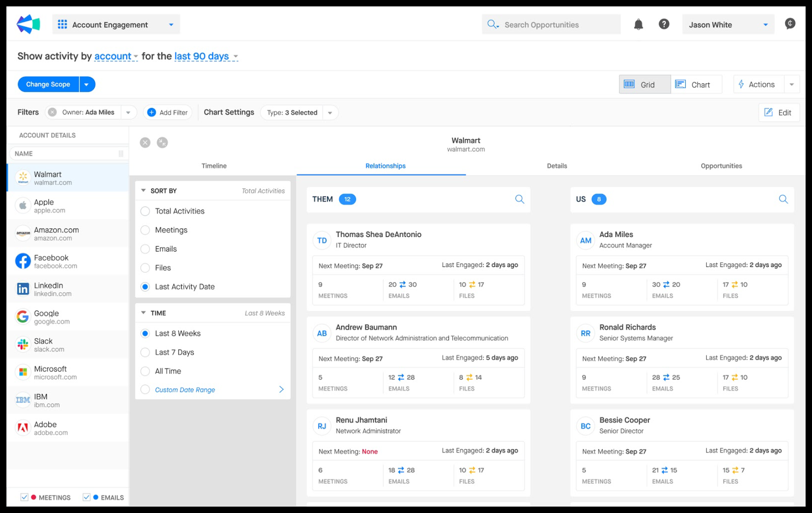Click Bessie Cooper's BC avatar

586,426
